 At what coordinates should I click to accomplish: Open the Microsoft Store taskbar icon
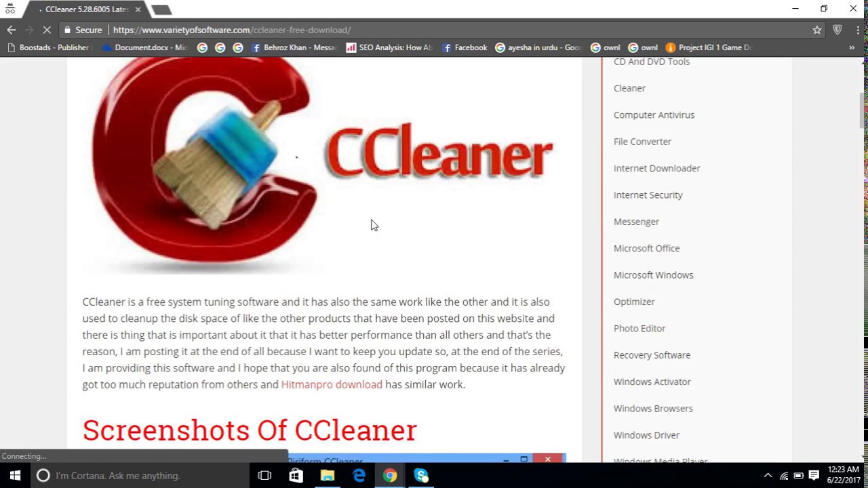(296, 476)
